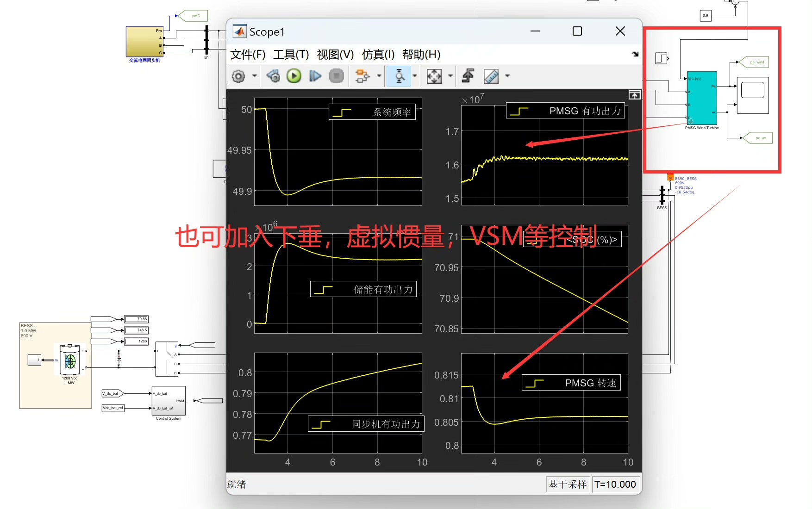
Task: Click the 就绪 status text
Action: click(237, 484)
